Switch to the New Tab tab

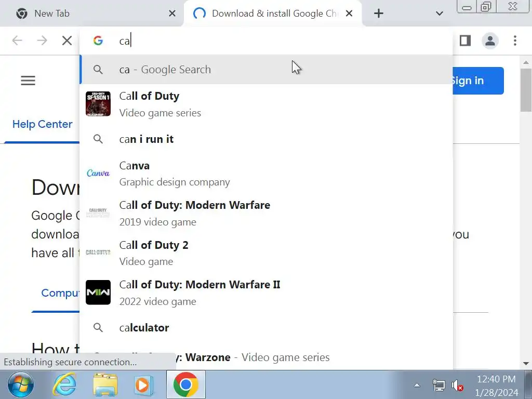pos(92,14)
